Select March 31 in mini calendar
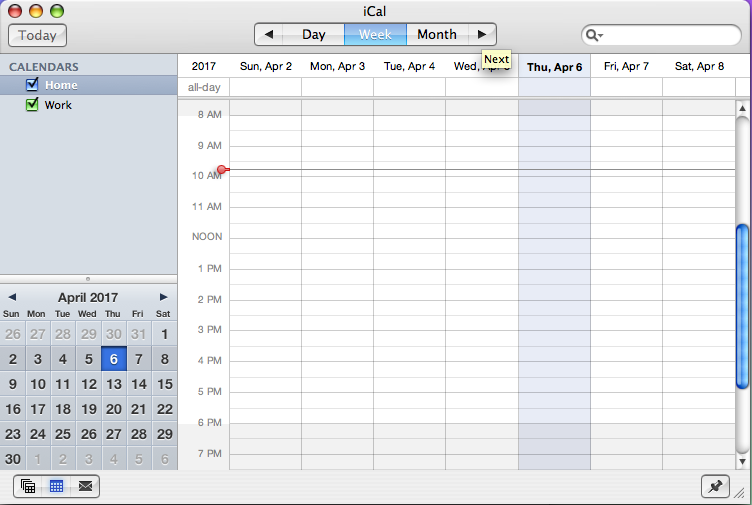The image size is (752, 505). click(x=139, y=334)
